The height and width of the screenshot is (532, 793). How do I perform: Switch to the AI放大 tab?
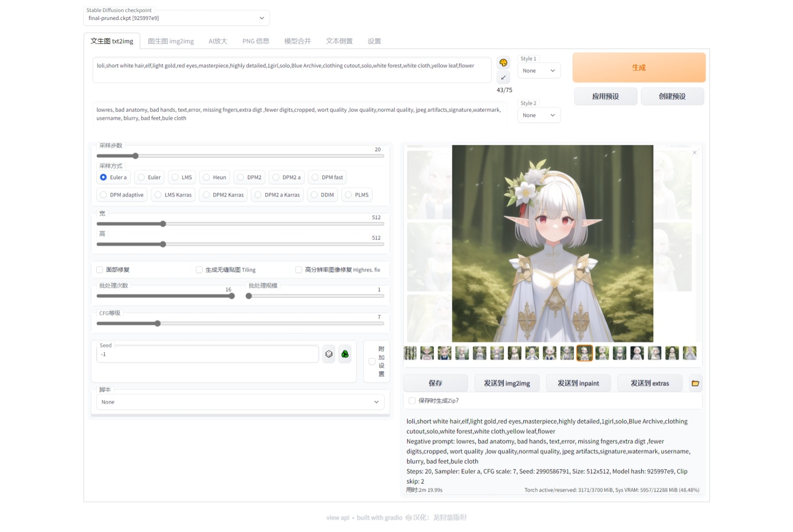tap(218, 41)
